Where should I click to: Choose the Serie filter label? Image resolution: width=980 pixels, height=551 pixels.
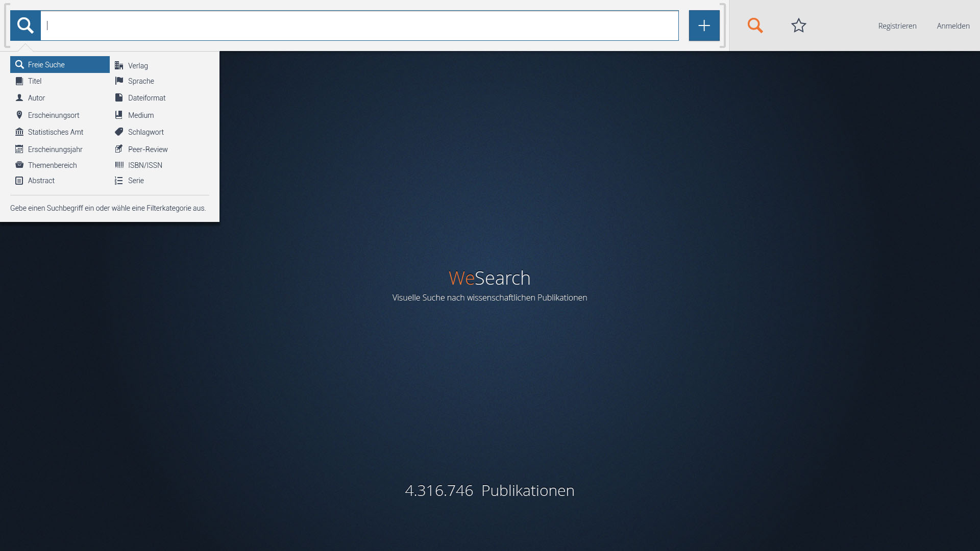(136, 181)
